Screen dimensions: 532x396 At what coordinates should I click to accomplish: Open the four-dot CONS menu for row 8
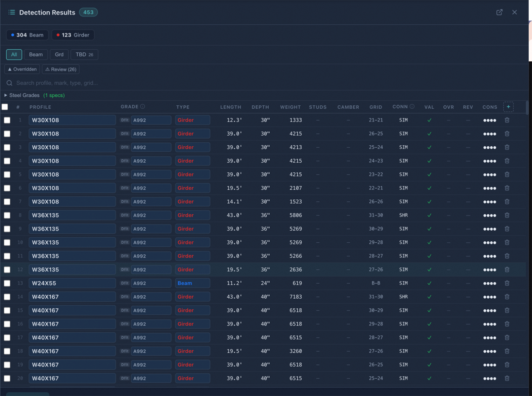tap(489, 215)
